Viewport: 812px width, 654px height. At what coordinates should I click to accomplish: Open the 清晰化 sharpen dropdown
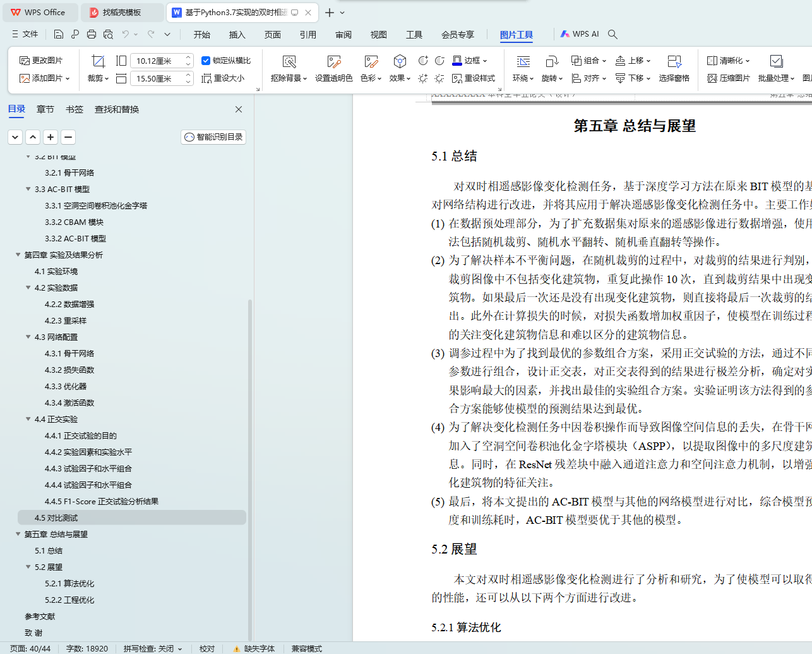[x=729, y=61]
